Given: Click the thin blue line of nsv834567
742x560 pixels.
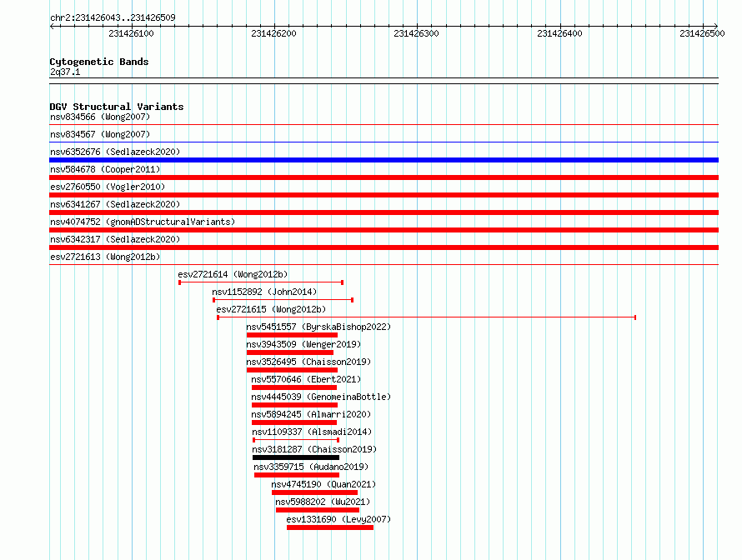Looking at the screenshot, I should pyautogui.click(x=384, y=142).
